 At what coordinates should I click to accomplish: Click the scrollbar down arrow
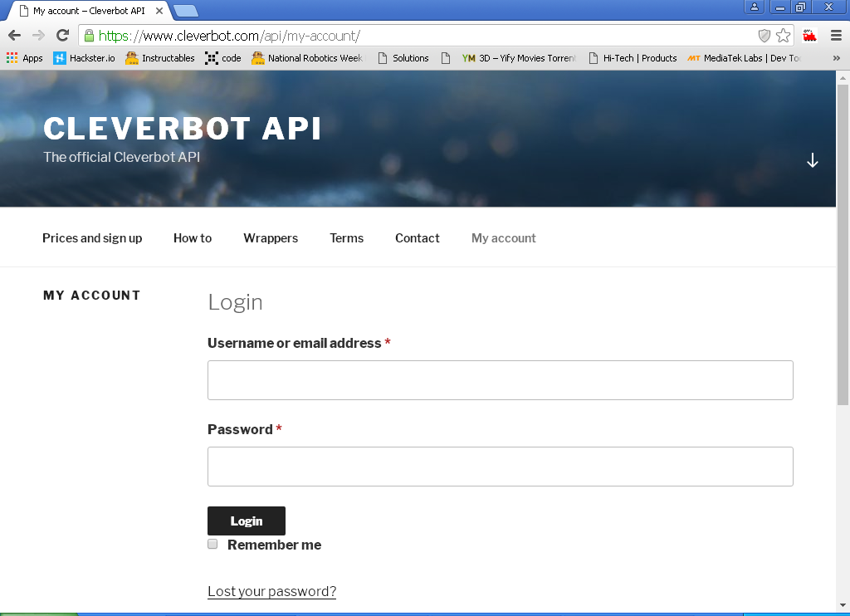pyautogui.click(x=843, y=605)
